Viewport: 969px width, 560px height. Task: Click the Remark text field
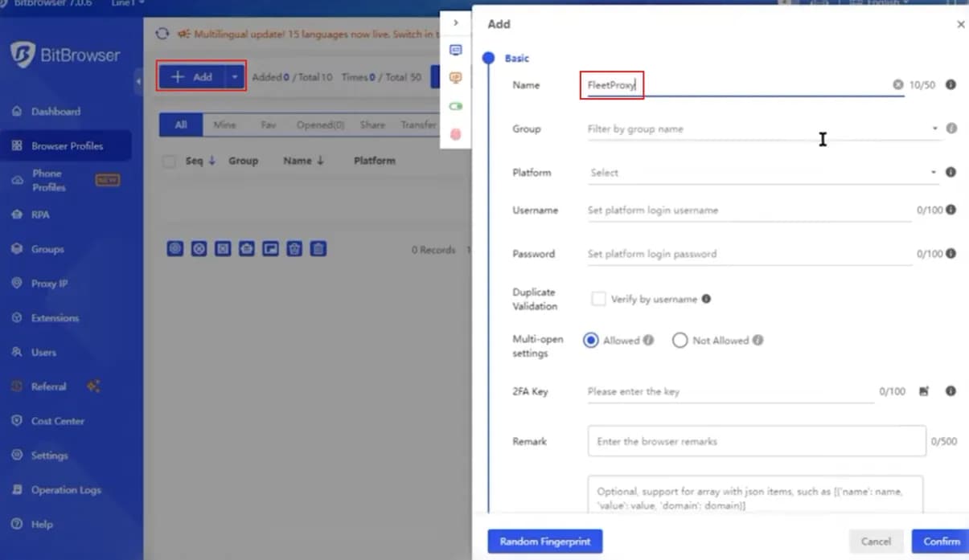click(x=757, y=441)
